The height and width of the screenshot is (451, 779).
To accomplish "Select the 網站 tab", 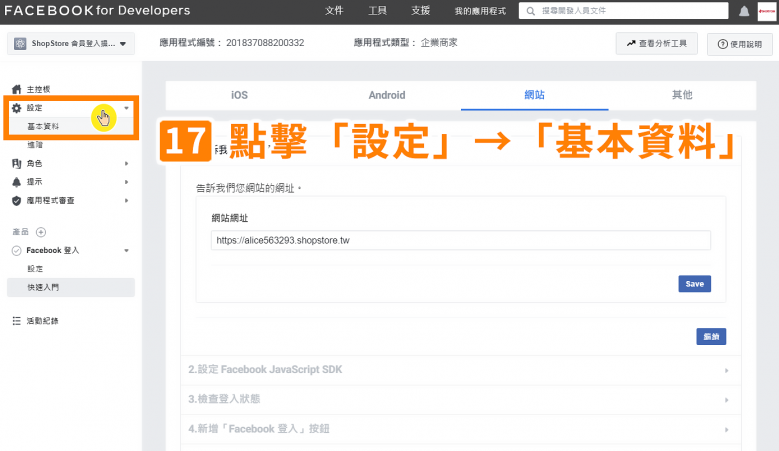I will click(x=535, y=95).
